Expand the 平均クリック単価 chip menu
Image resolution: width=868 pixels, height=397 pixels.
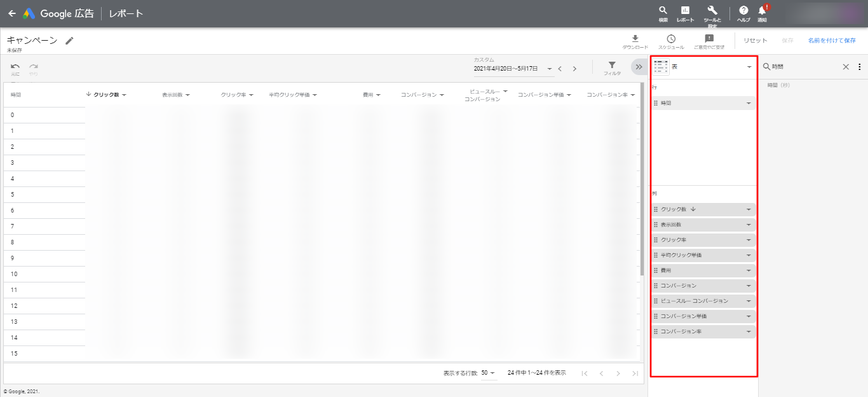click(x=749, y=255)
